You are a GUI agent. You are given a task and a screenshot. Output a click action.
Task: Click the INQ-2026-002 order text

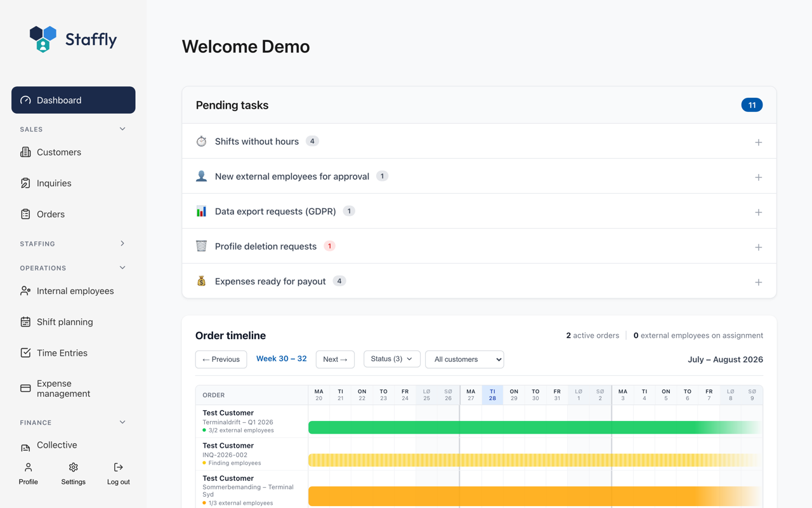click(225, 455)
